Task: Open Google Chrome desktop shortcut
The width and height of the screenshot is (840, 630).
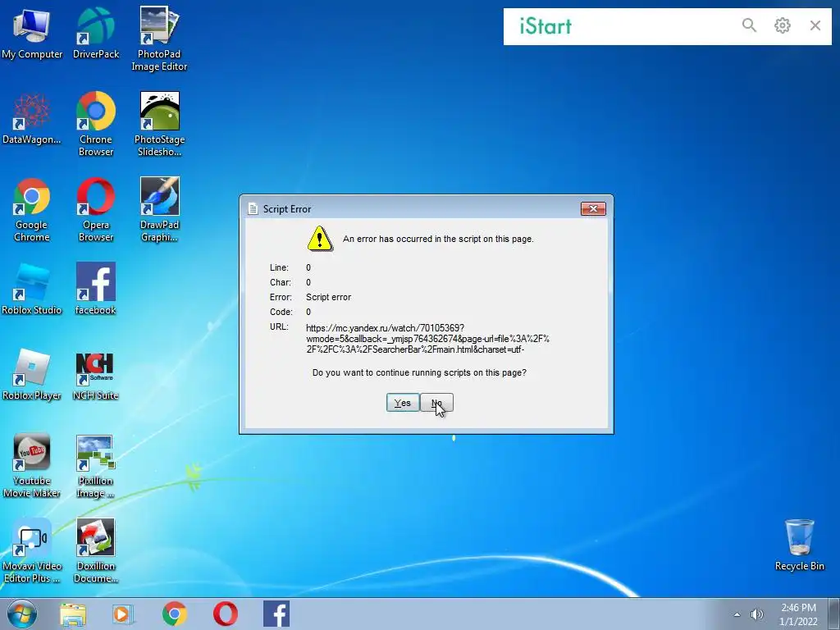Action: [x=32, y=210]
